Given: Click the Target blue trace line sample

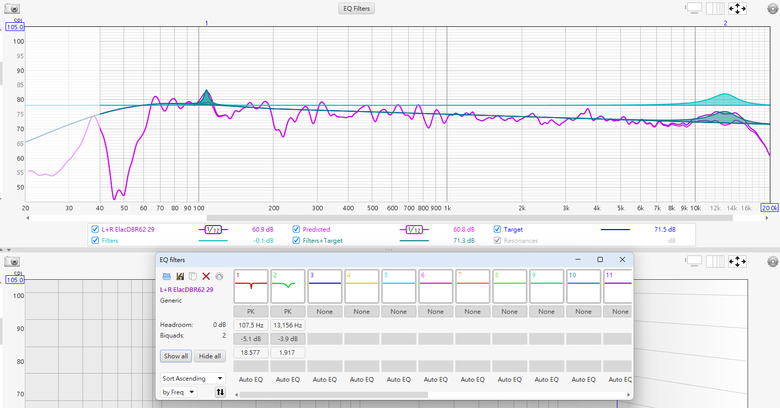Looking at the screenshot, I should pyautogui.click(x=615, y=229).
